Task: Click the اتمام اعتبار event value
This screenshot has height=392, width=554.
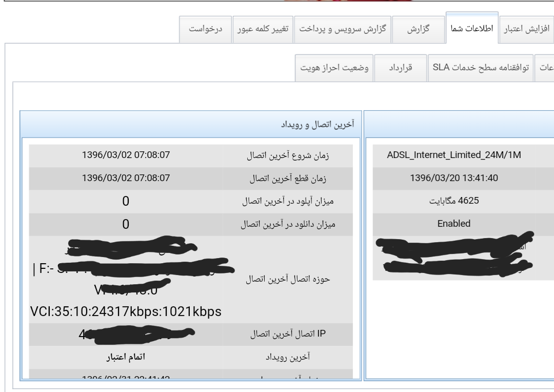Action: (x=126, y=355)
